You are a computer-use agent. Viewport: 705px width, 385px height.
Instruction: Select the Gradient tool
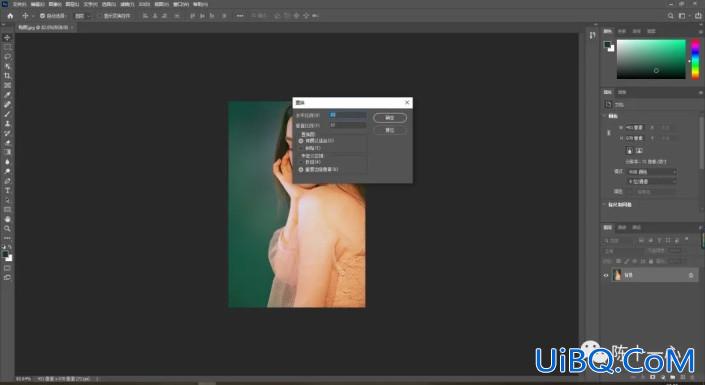[x=7, y=152]
